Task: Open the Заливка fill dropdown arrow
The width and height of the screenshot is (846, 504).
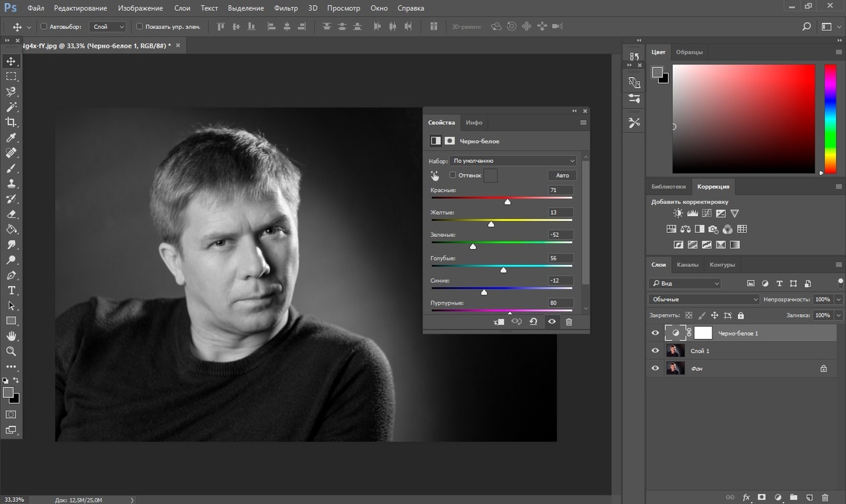Action: pos(839,315)
